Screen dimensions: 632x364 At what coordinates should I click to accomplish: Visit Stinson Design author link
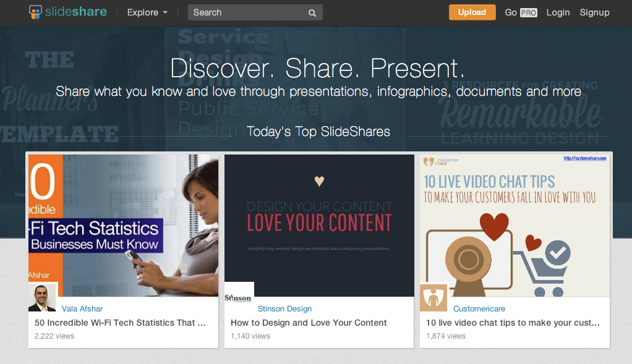pyautogui.click(x=284, y=309)
